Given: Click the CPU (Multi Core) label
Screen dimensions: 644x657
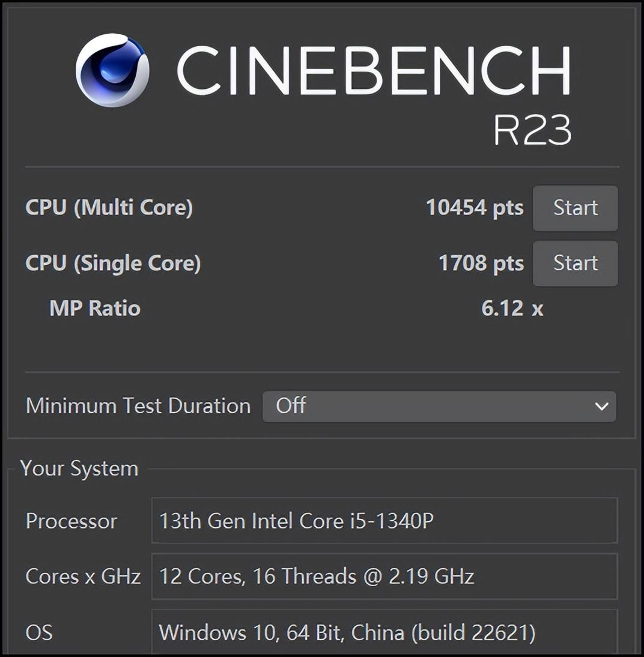Looking at the screenshot, I should [109, 208].
